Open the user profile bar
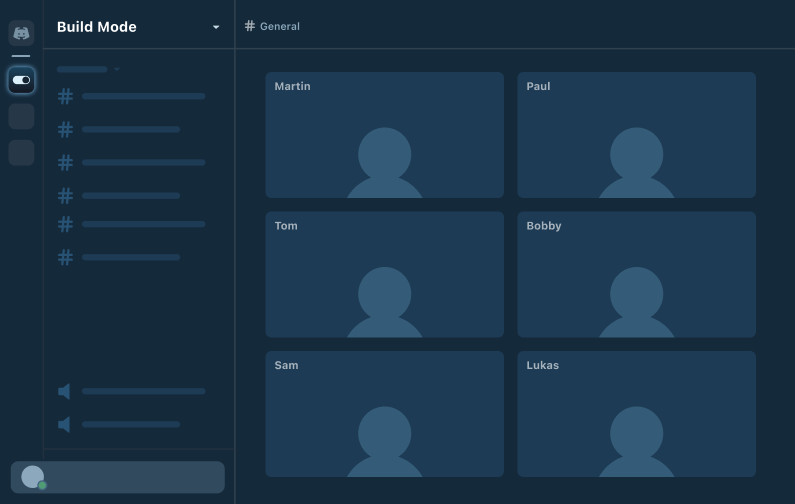Screen dimensions: 795x504 (118, 477)
